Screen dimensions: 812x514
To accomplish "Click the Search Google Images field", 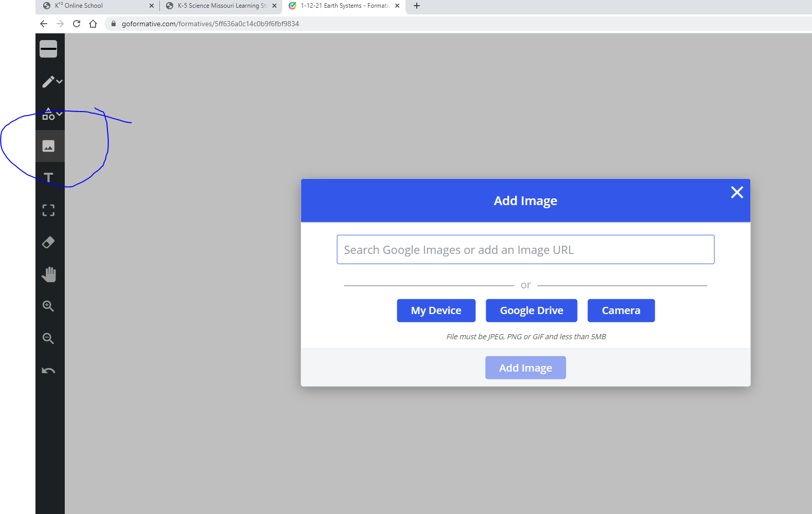I will point(525,250).
